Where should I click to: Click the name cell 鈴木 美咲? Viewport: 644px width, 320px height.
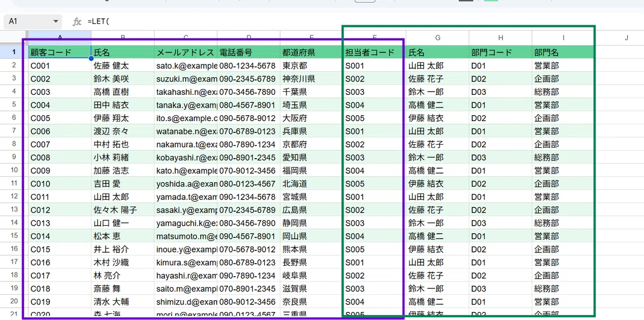(123, 79)
